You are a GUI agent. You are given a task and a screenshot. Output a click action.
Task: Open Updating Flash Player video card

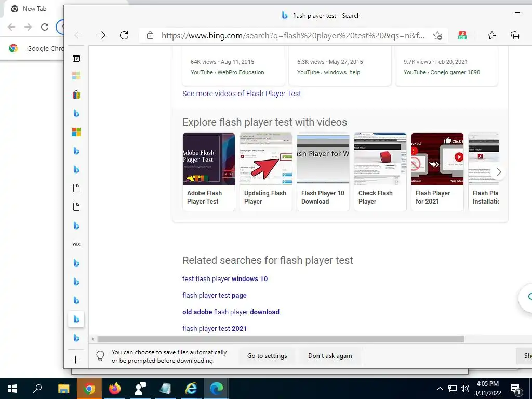point(265,172)
